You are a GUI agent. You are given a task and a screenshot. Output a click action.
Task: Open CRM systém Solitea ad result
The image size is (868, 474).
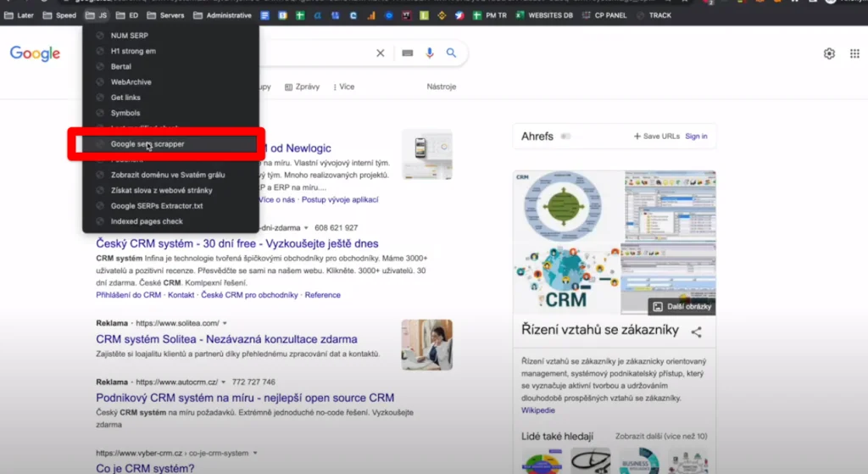(226, 339)
